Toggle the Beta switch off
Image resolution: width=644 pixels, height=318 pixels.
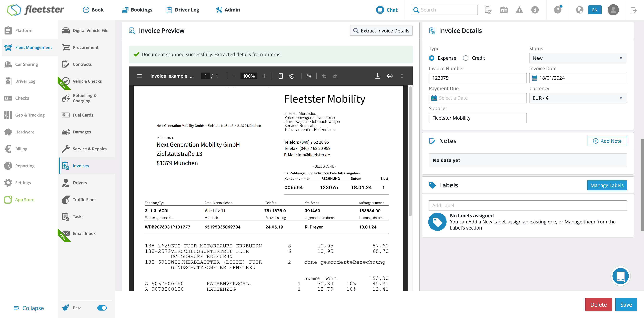pyautogui.click(x=102, y=308)
